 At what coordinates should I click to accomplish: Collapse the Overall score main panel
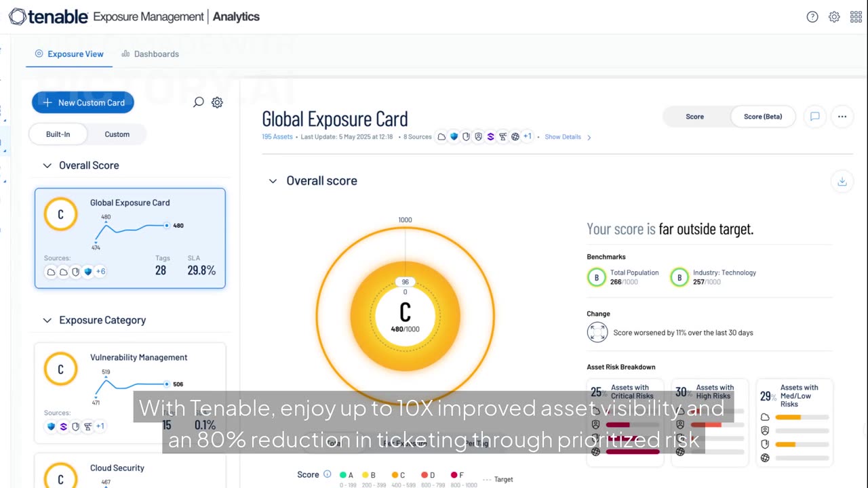tap(273, 181)
